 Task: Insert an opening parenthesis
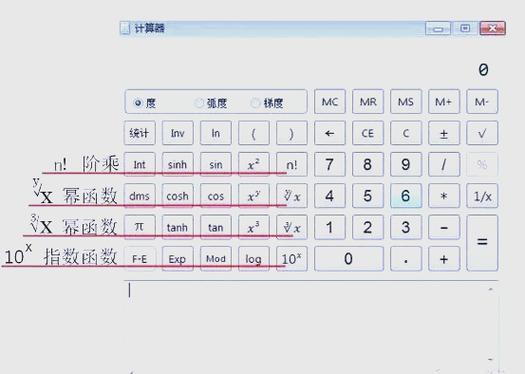pyautogui.click(x=254, y=133)
